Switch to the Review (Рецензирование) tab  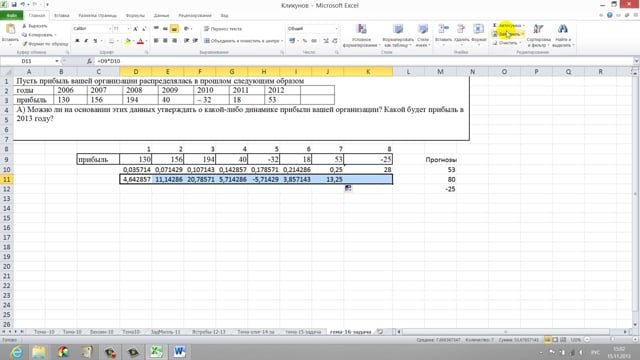[195, 16]
